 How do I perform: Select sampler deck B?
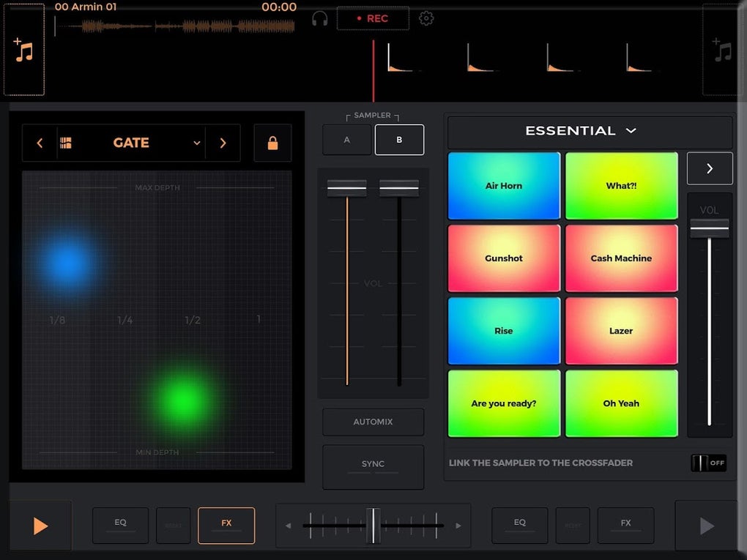point(399,140)
